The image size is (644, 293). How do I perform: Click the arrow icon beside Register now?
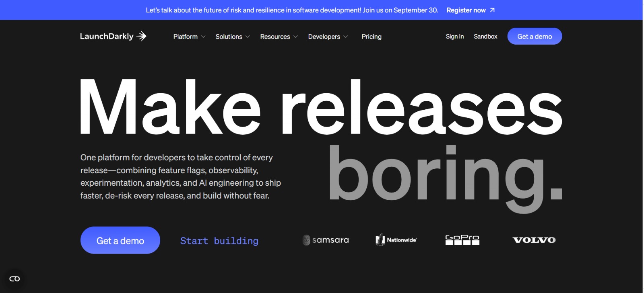tap(492, 10)
